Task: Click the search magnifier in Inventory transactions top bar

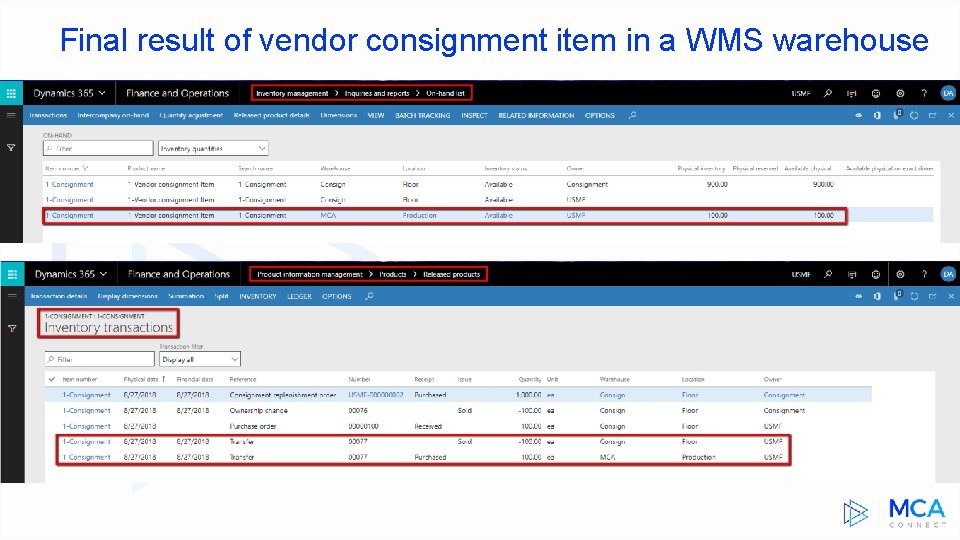Action: tap(828, 274)
